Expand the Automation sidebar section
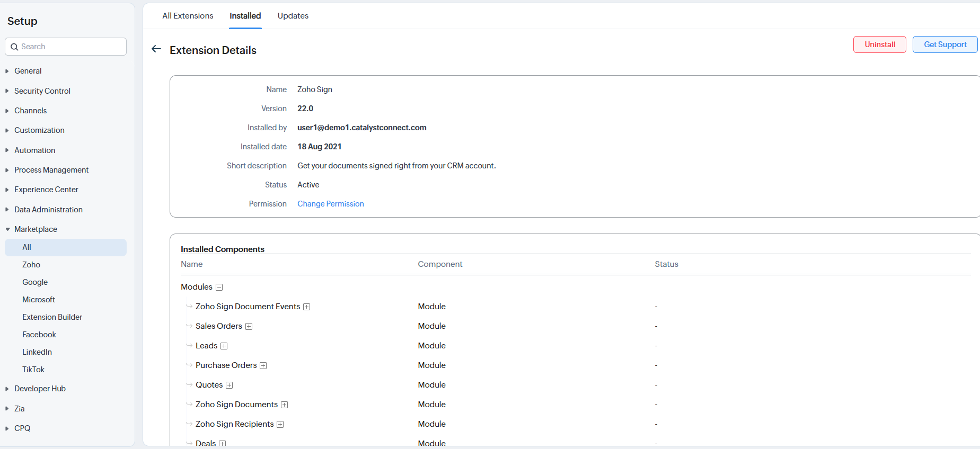Screen dimensions: 980x449 (x=8, y=150)
